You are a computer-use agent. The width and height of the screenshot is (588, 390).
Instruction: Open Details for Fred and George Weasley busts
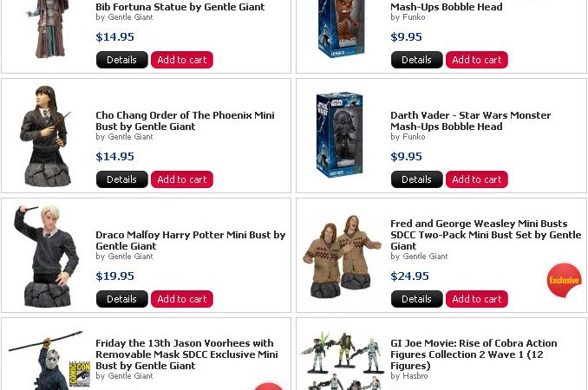pyautogui.click(x=416, y=299)
